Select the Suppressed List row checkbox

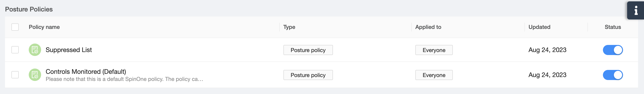[x=15, y=50]
